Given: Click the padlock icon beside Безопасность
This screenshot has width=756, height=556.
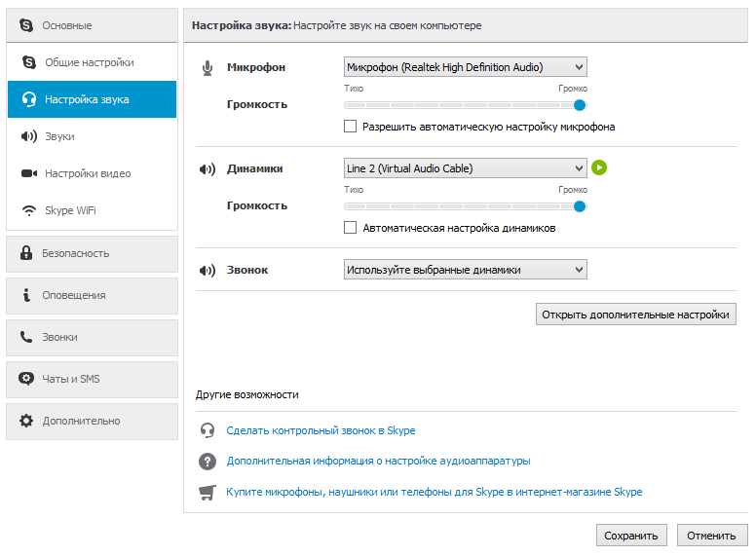Looking at the screenshot, I should click(x=26, y=252).
